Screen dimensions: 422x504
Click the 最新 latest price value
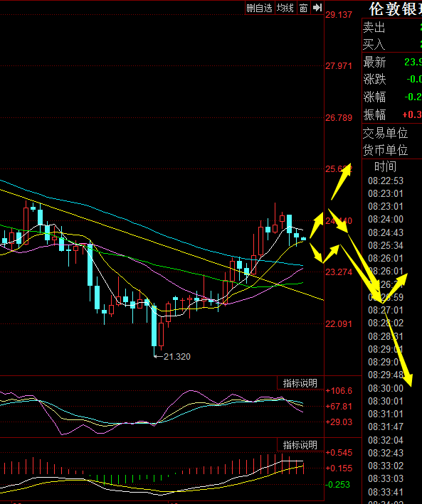(x=413, y=62)
